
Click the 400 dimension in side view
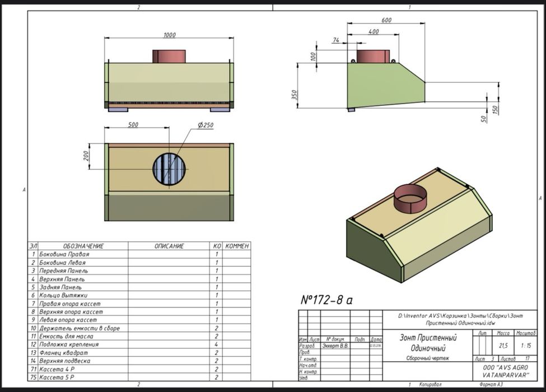click(x=374, y=32)
